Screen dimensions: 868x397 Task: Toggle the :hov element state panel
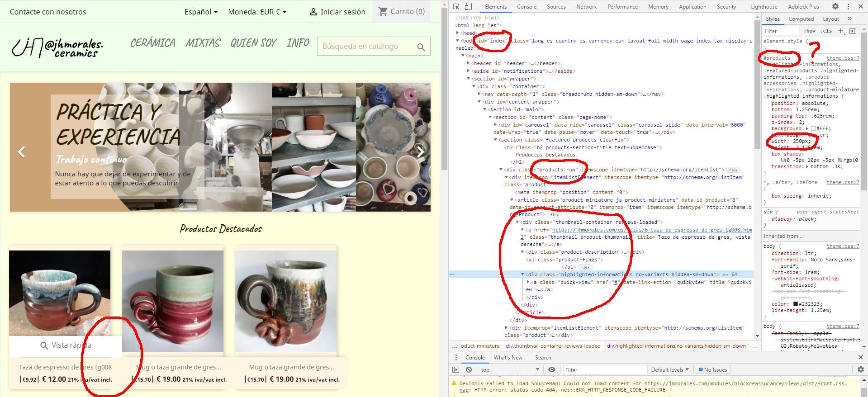tap(810, 31)
